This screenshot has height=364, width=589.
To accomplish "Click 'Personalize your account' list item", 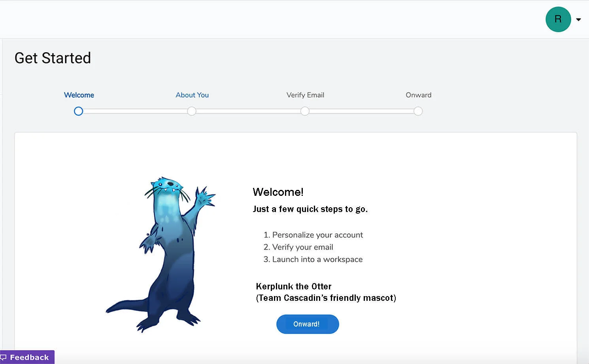I will click(317, 235).
